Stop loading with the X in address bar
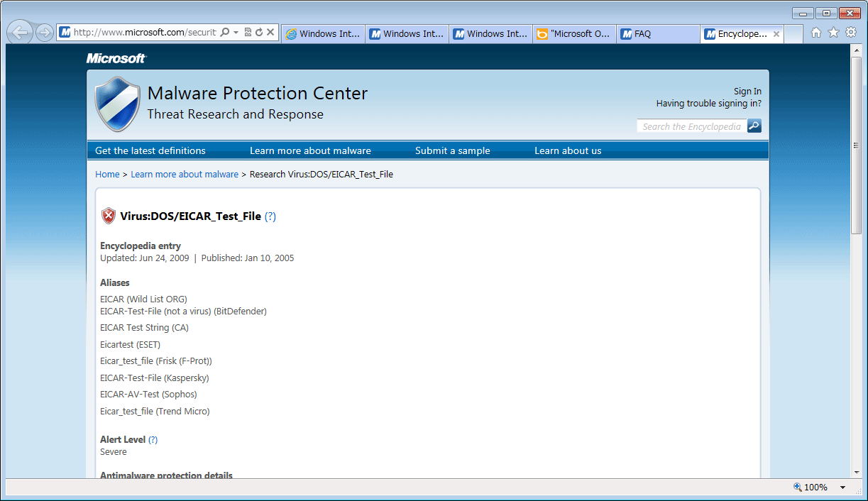Screen dimensions: 868x501 (x=270, y=33)
